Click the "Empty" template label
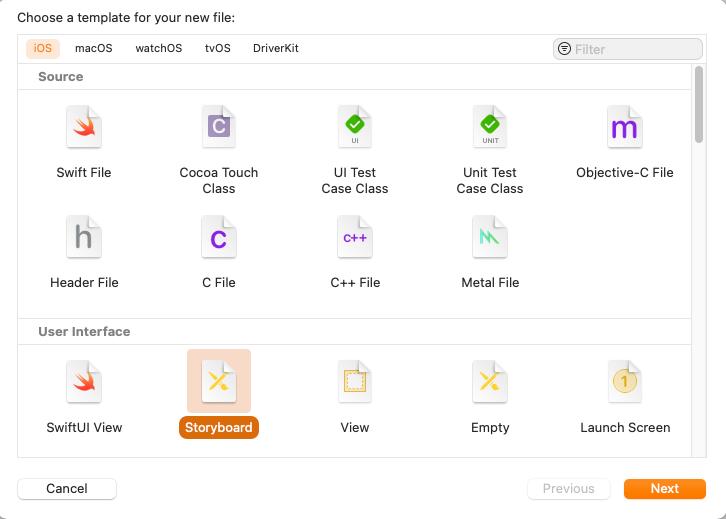 pos(490,427)
